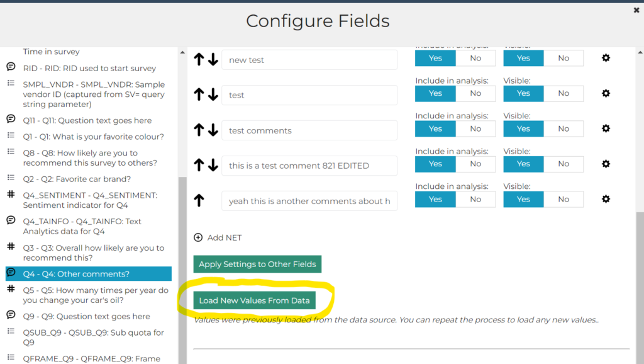The height and width of the screenshot is (364, 644).
Task: Move 'new test' row down with arrow
Action: click(213, 60)
